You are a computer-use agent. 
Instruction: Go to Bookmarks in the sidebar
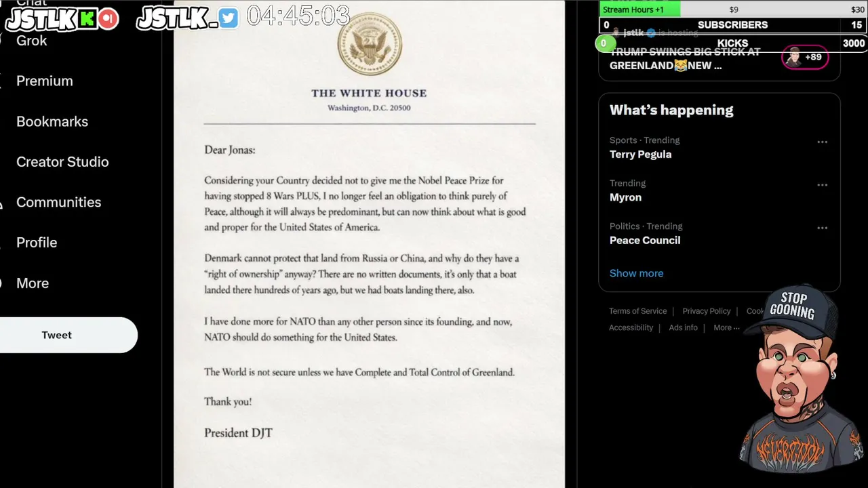click(52, 121)
